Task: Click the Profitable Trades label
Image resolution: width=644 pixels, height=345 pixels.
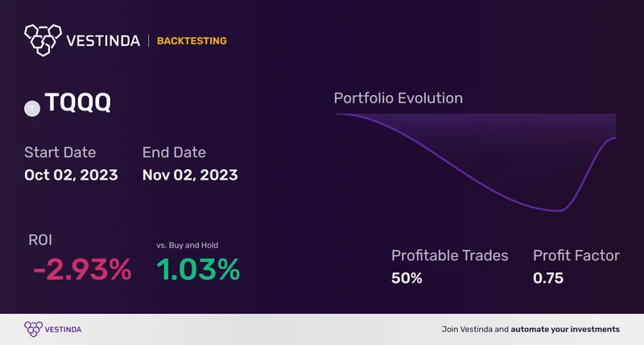Action: [450, 256]
